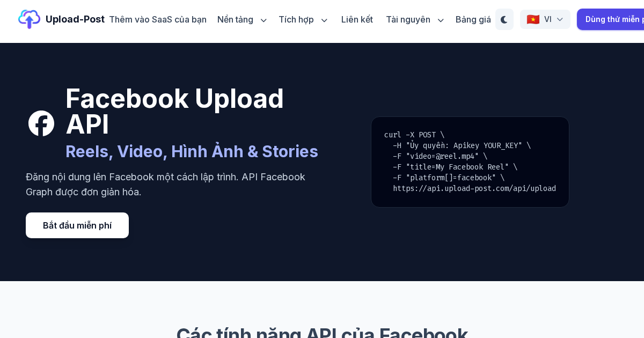The width and height of the screenshot is (644, 338).
Task: Open the Tích hợp menu
Action: 296,19
